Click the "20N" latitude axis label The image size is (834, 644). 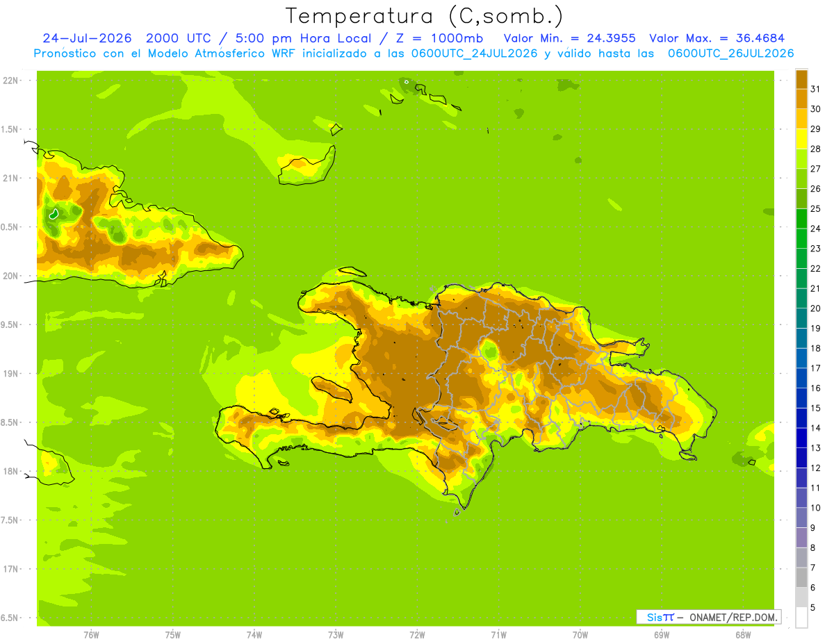click(x=10, y=276)
